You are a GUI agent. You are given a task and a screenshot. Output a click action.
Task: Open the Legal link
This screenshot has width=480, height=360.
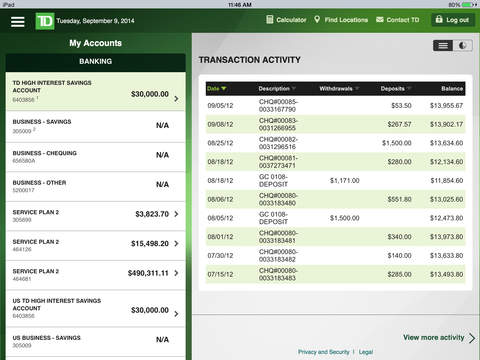tap(366, 352)
